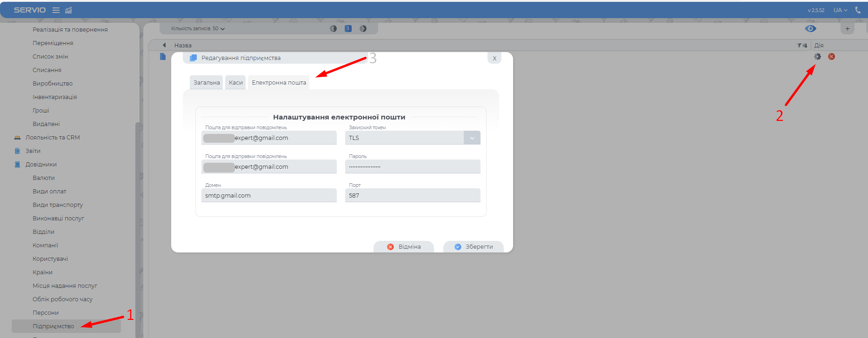The width and height of the screenshot is (868, 338).
Task: Go to previous page arrow in pagination
Action: click(334, 29)
